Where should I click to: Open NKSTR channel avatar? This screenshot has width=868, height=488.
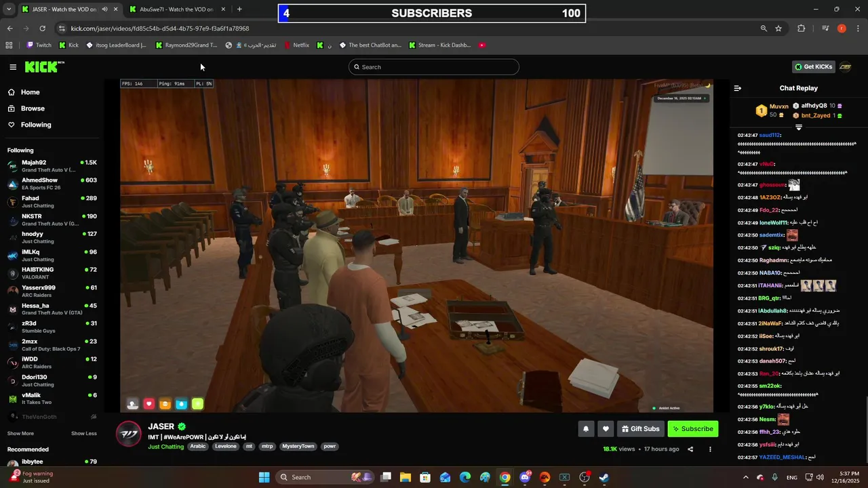coord(13,220)
